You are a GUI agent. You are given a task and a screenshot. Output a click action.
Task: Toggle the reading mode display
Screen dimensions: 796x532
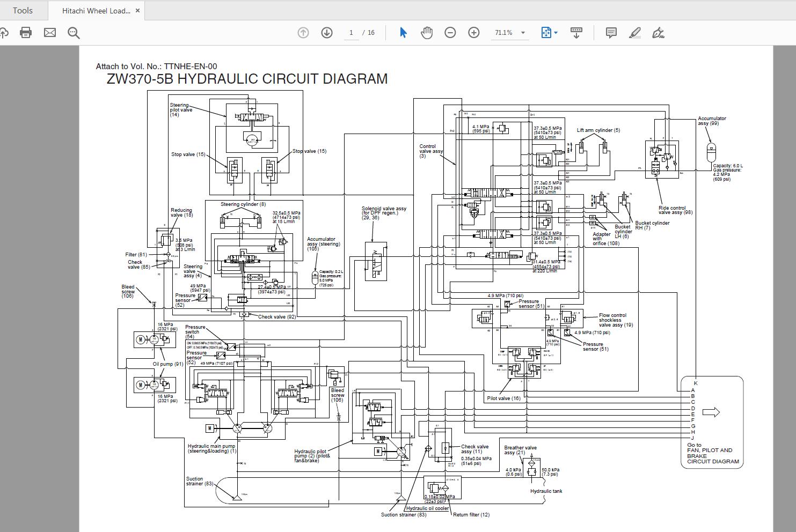pos(576,32)
